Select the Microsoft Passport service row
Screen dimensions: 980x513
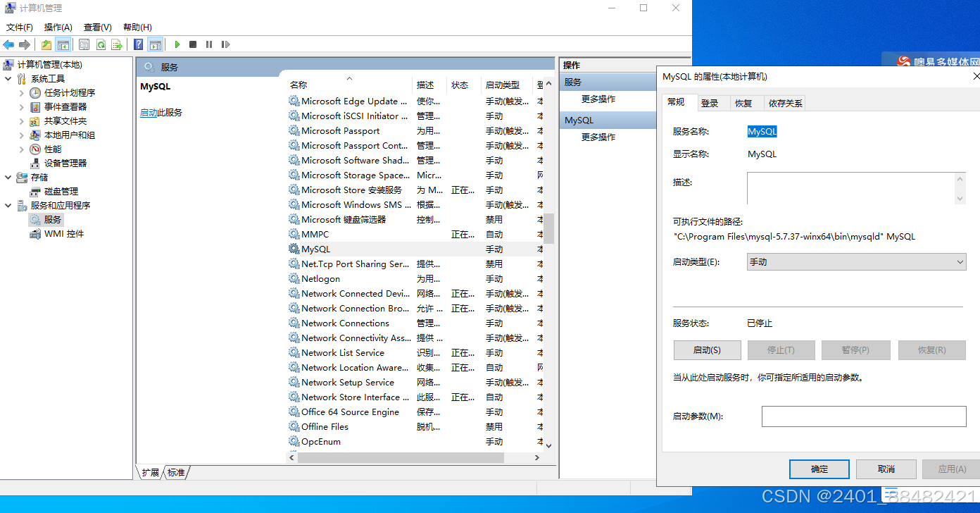point(415,131)
